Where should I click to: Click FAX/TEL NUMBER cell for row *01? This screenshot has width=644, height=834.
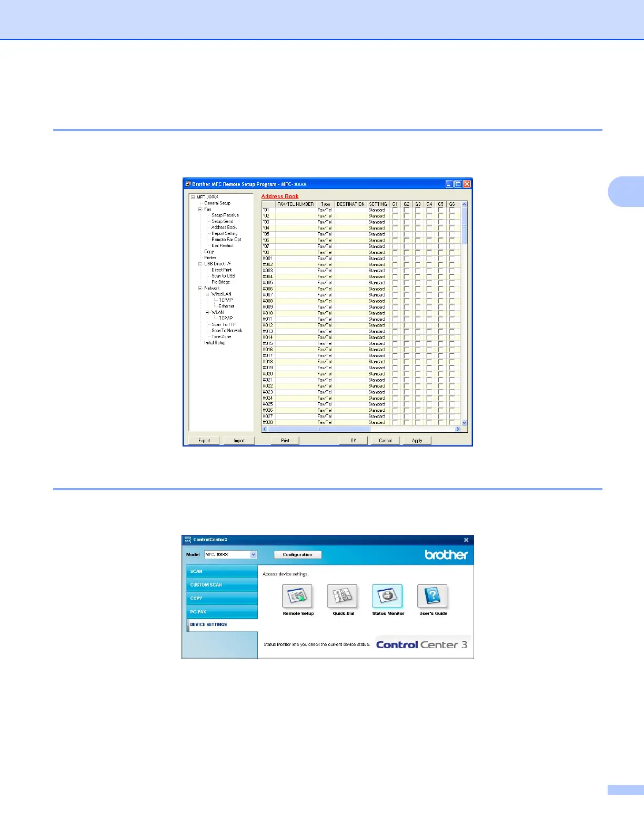pyautogui.click(x=295, y=210)
